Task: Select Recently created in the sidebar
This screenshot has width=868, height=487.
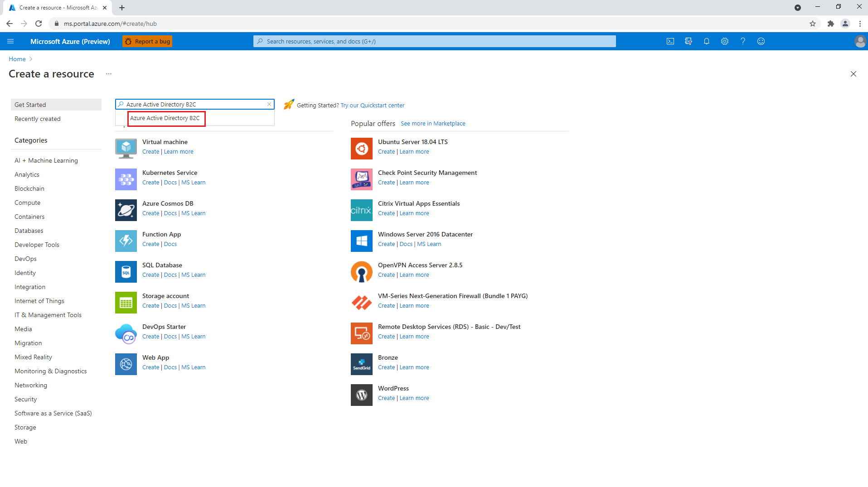Action: [38, 119]
